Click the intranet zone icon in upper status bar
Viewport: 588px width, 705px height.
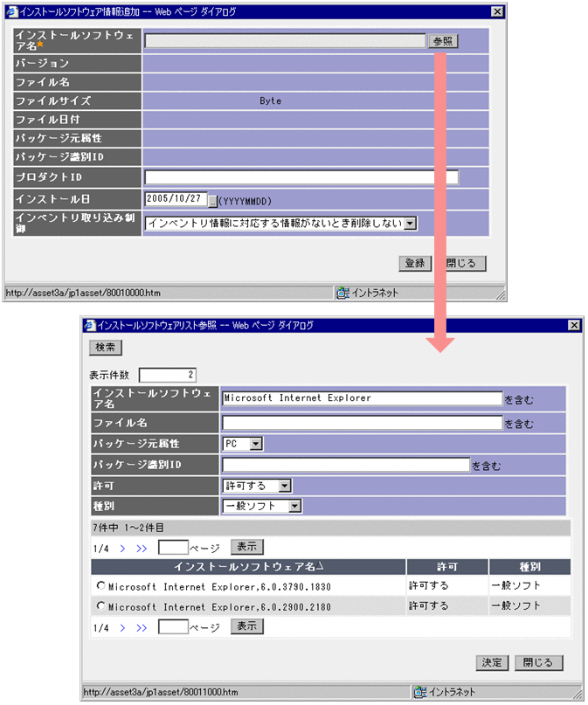(343, 293)
